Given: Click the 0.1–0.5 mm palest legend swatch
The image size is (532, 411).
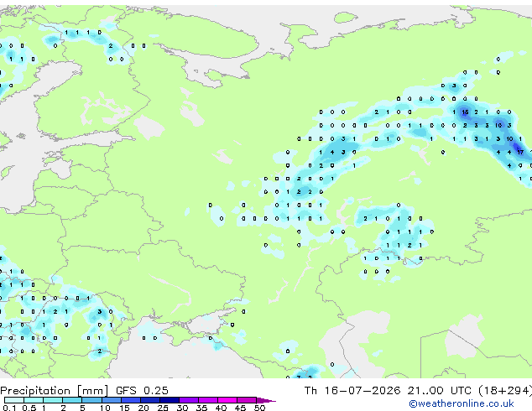Looking at the screenshot, I should pyautogui.click(x=14, y=400).
